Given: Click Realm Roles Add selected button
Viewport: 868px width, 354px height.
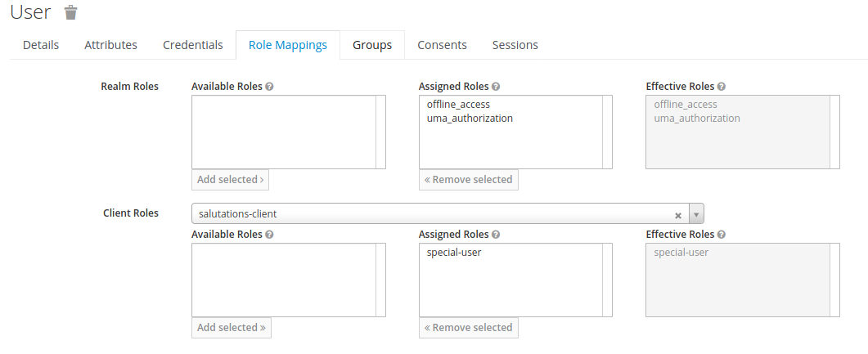Looking at the screenshot, I should (230, 180).
